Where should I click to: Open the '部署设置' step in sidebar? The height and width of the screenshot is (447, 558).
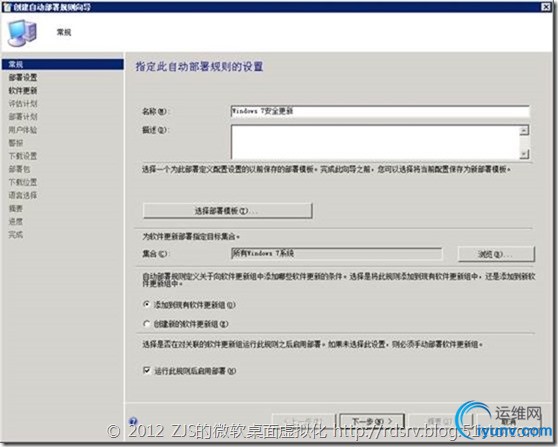[x=23, y=77]
